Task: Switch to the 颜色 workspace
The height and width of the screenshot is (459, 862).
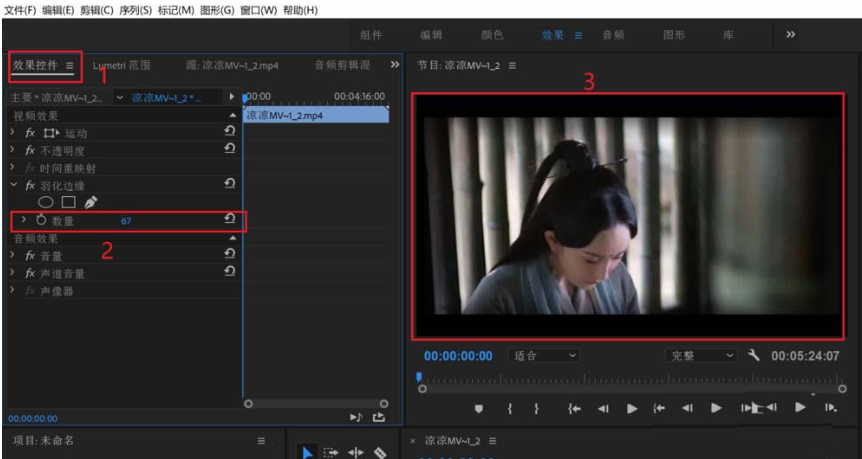Action: [x=492, y=35]
